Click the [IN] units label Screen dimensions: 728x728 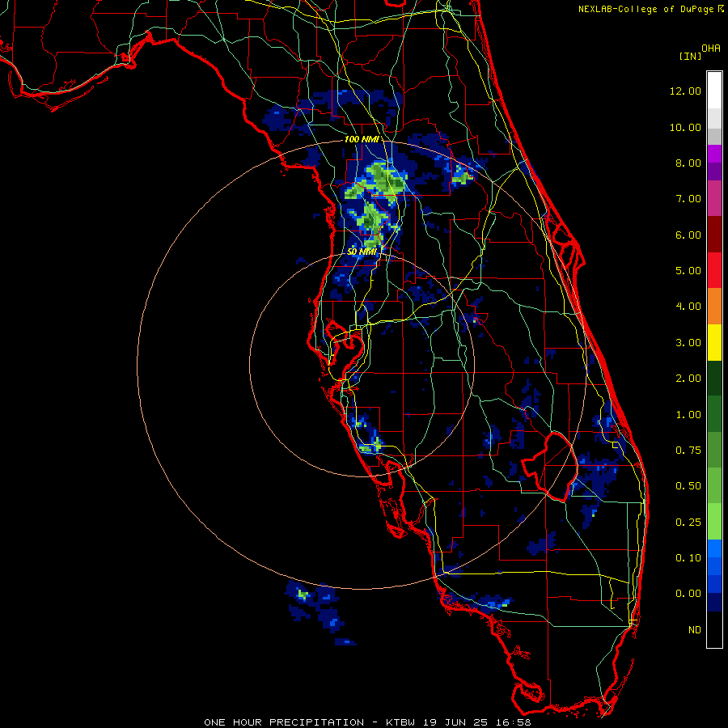click(690, 56)
